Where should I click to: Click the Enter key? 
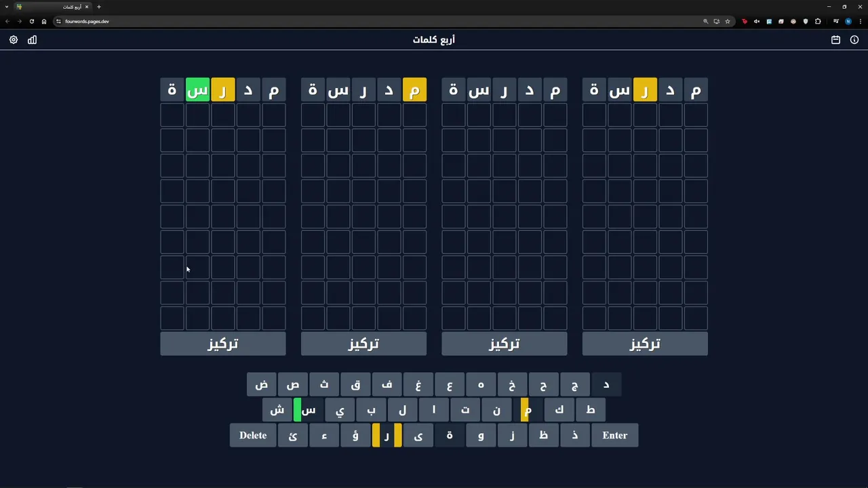click(x=615, y=435)
